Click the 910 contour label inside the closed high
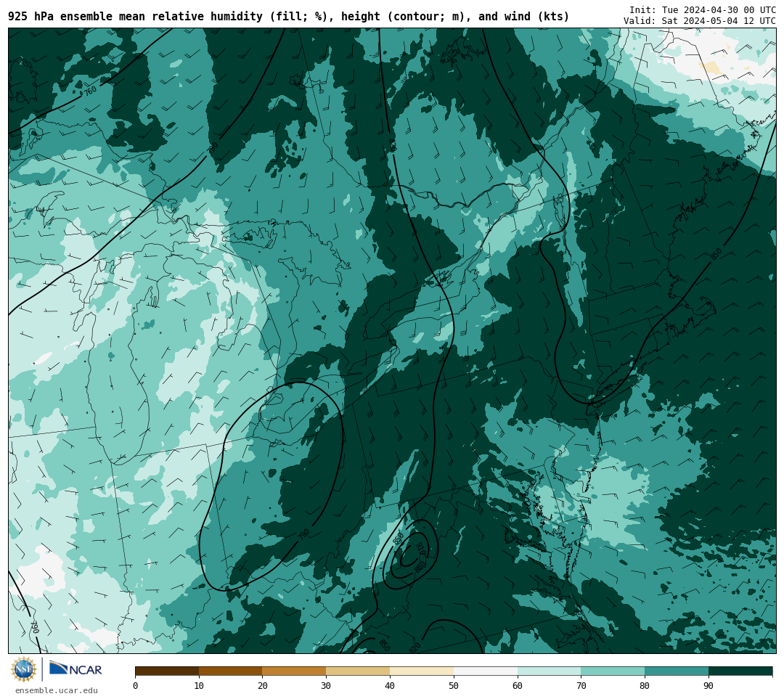The width and height of the screenshot is (784, 699). pyautogui.click(x=421, y=548)
